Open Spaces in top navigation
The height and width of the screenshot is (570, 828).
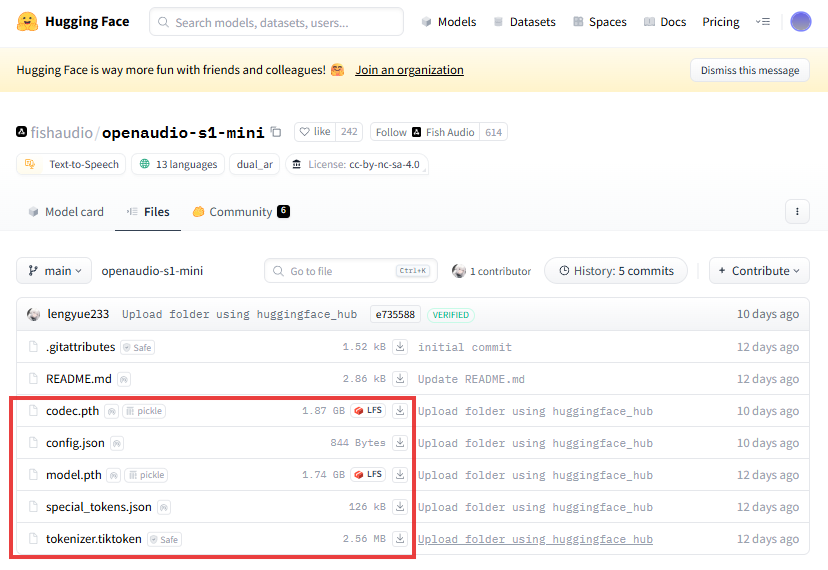click(600, 22)
